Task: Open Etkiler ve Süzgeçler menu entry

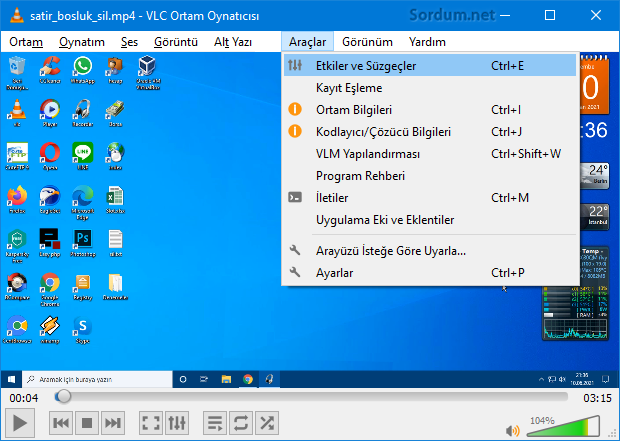Action: (430, 66)
